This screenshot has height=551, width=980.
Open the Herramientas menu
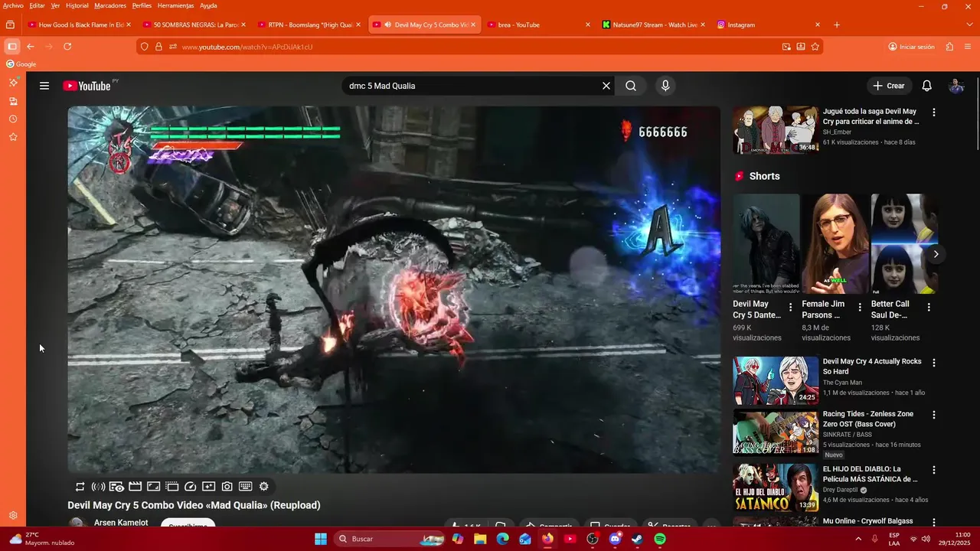pyautogui.click(x=175, y=5)
